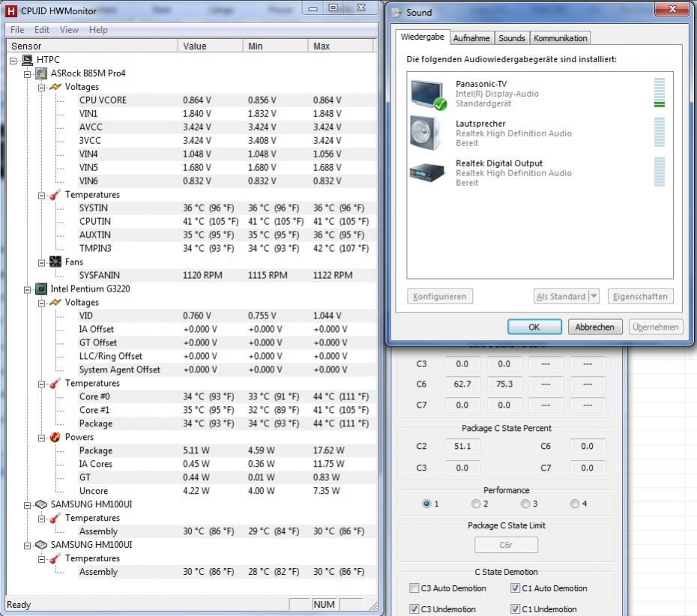Collapse Temperatures under Intel Pentium G3220
697x616 pixels.
click(41, 384)
